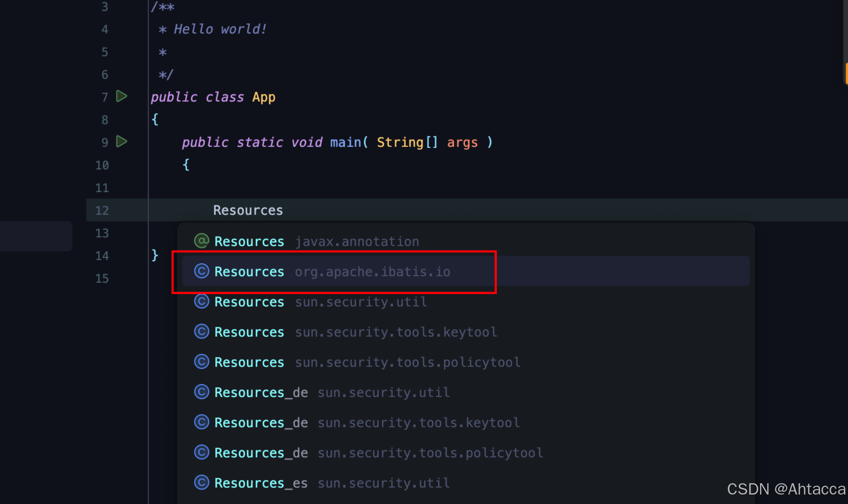848x504 pixels.
Task: Choose Resources from sun.security.util
Action: pos(466,302)
